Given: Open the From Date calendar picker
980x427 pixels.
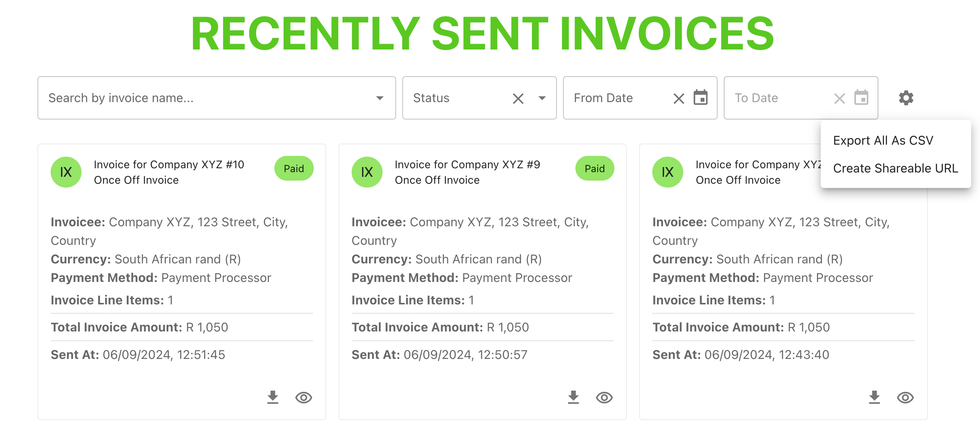Looking at the screenshot, I should click(701, 97).
